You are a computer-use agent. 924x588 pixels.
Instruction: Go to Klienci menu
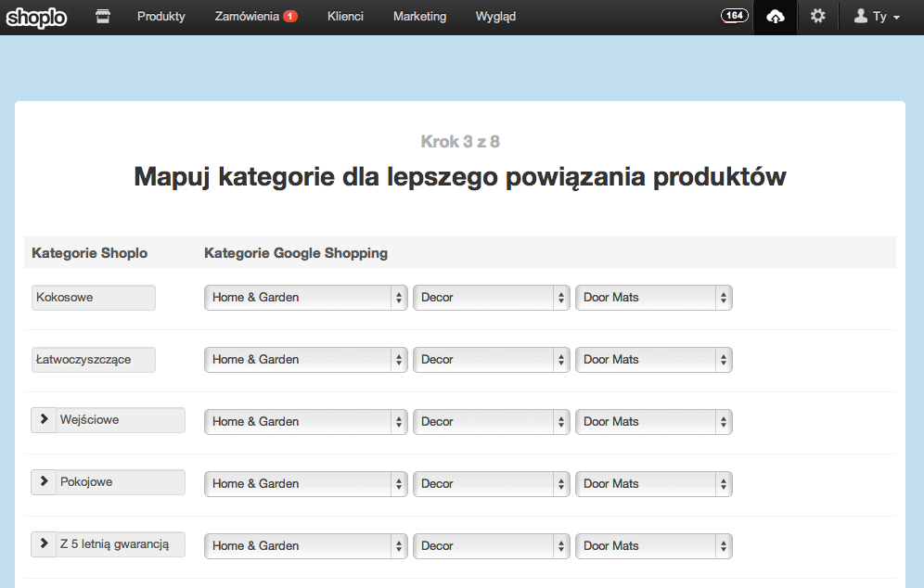click(345, 17)
